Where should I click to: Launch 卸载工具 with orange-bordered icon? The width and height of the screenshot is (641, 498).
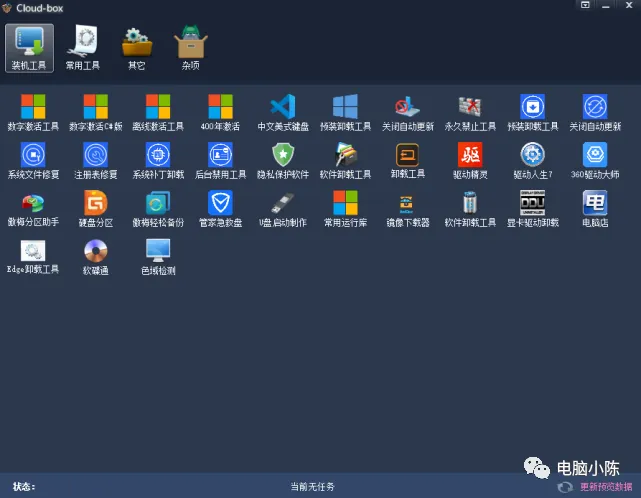click(x=408, y=161)
